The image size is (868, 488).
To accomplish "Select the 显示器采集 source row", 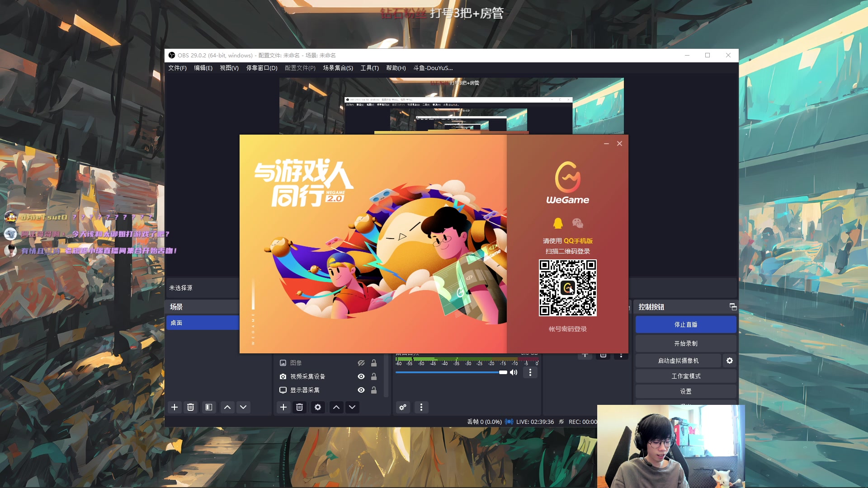I will [329, 390].
